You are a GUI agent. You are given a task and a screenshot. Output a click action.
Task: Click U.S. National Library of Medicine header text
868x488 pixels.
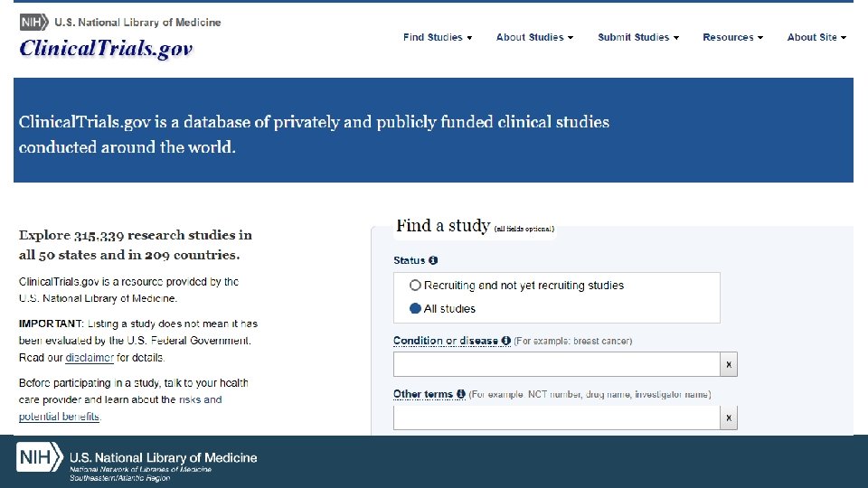pyautogui.click(x=137, y=22)
